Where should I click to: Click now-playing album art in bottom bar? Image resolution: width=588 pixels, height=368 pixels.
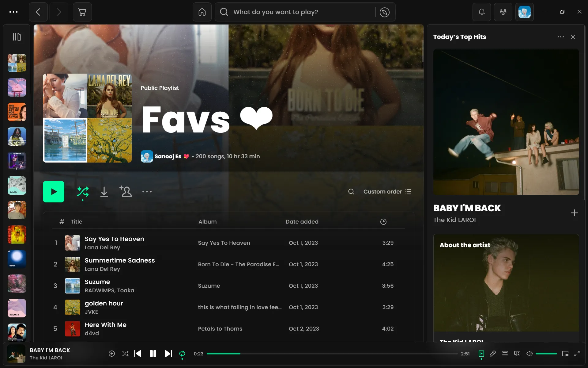point(16,354)
